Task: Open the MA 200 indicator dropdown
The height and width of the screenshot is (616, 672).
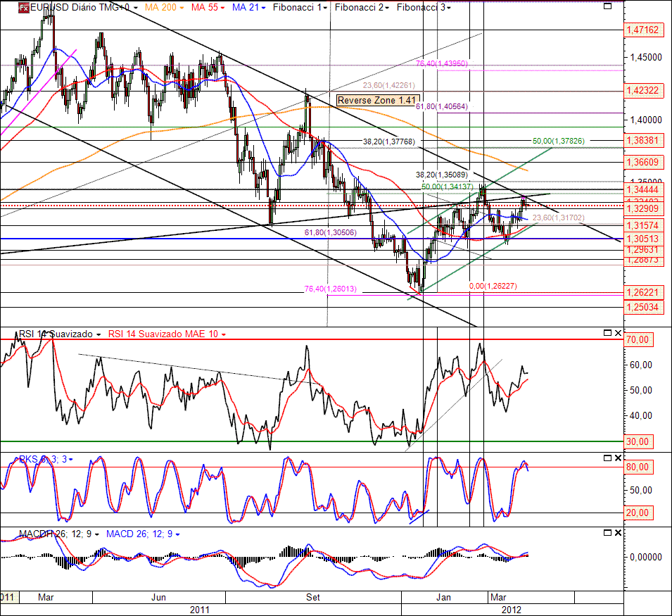Action: (182, 8)
